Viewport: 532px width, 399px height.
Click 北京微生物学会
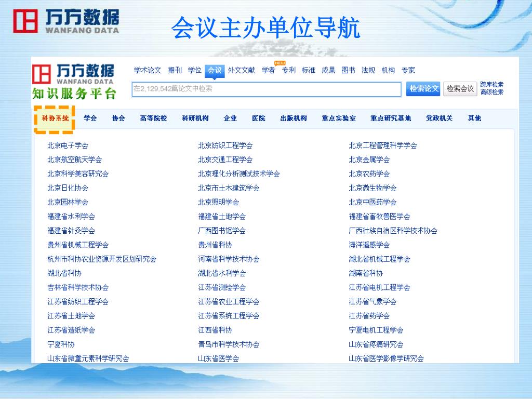tap(373, 188)
